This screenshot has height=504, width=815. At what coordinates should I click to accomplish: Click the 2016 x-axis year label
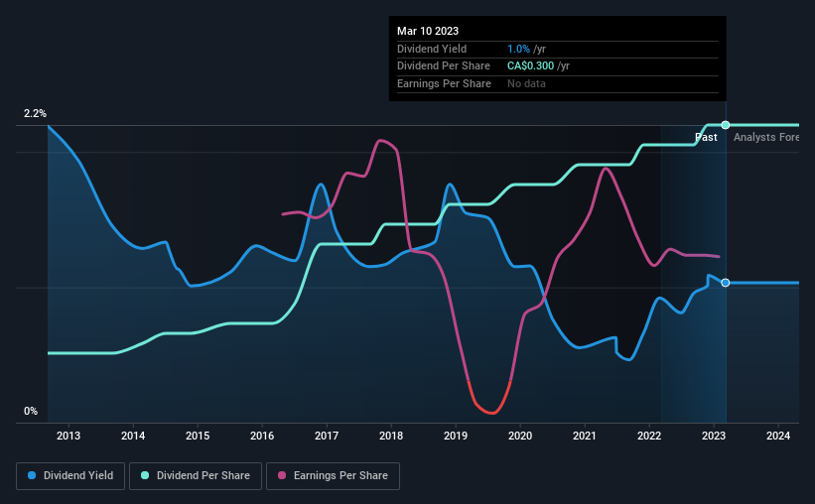click(x=262, y=436)
